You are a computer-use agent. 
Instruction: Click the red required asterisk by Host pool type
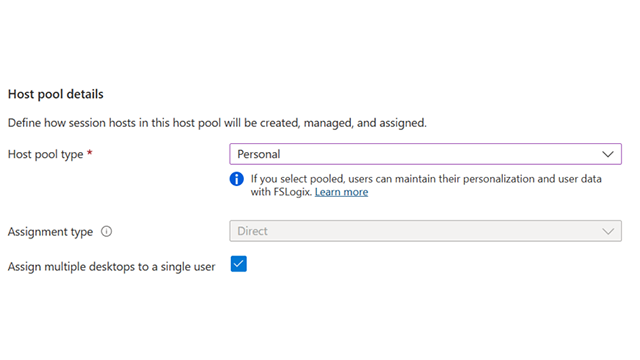tap(90, 153)
